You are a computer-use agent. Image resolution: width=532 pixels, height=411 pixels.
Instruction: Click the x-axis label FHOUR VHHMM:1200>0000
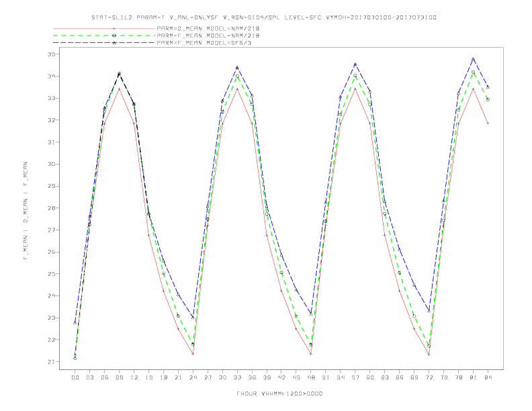pos(279,394)
